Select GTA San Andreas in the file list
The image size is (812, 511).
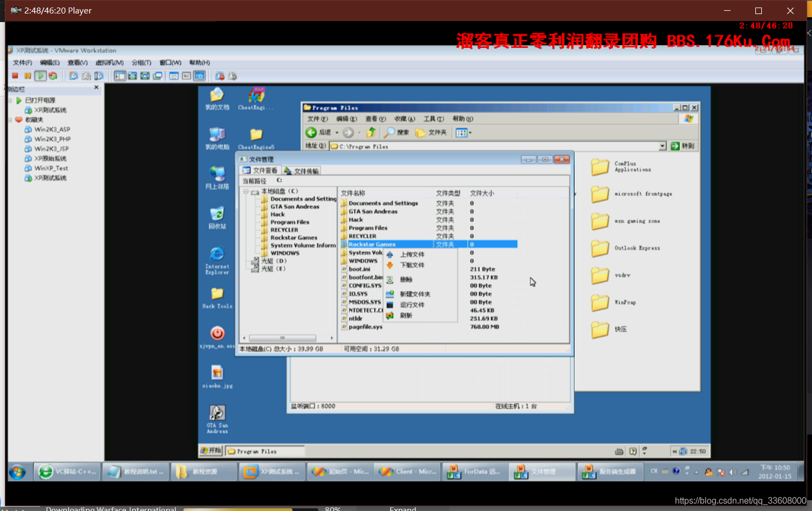click(373, 212)
